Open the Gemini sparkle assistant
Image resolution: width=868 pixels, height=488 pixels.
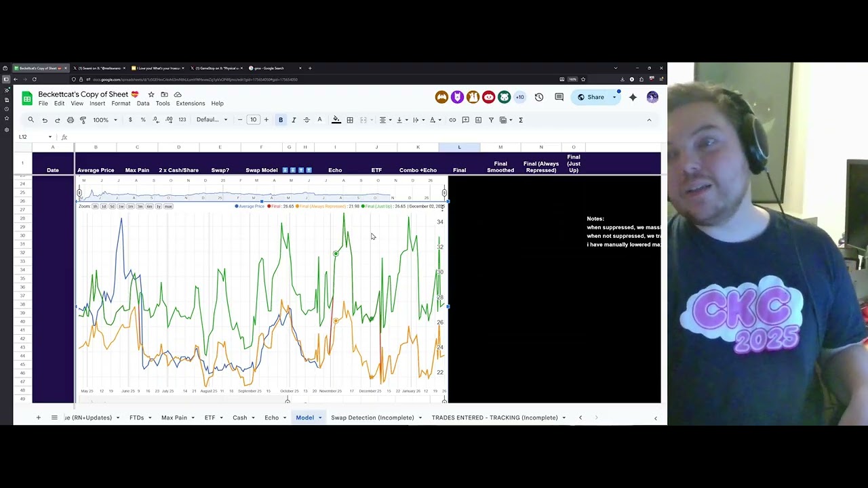coord(633,97)
